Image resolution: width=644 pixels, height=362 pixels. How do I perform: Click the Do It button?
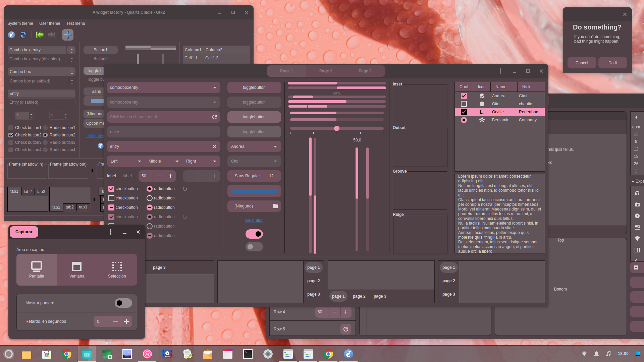point(612,63)
